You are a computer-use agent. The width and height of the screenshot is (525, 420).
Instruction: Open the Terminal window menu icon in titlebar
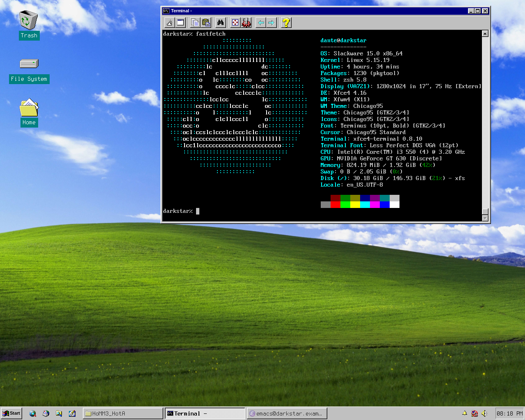166,11
